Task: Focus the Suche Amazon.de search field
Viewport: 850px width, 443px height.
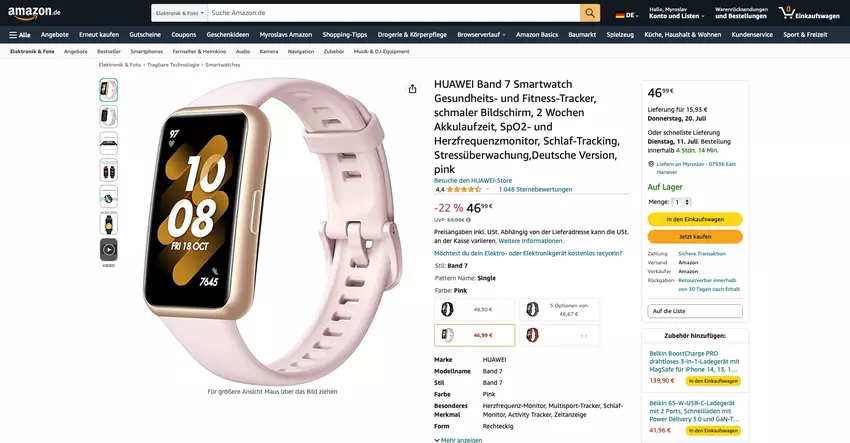Action: coord(394,13)
